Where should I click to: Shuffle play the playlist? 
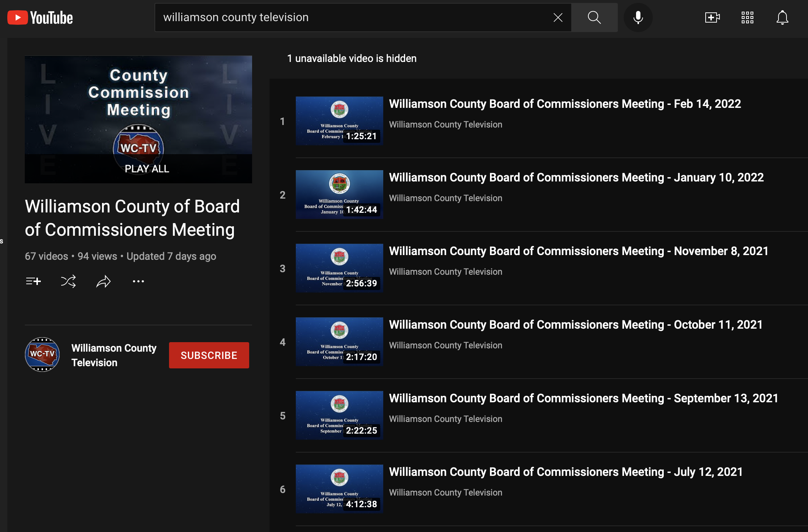(x=68, y=281)
